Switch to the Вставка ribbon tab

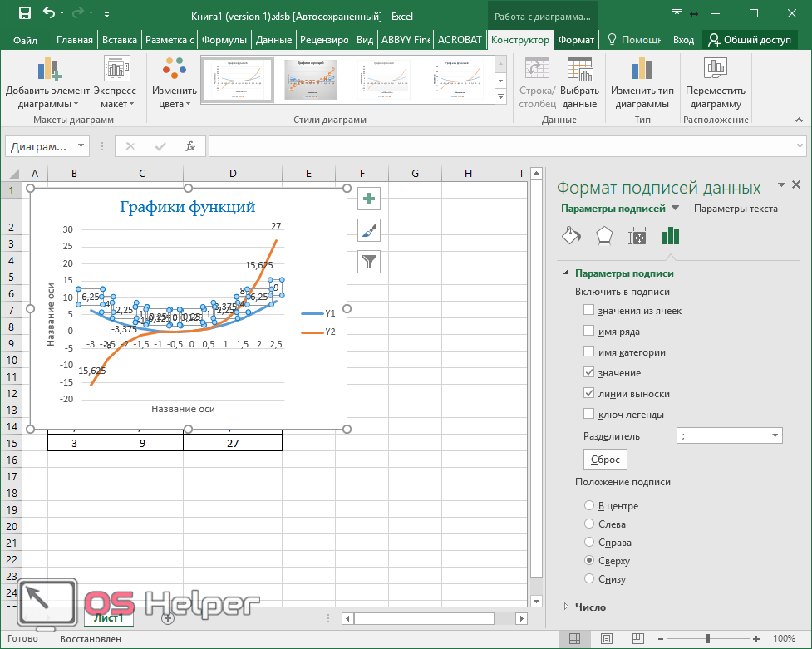[x=119, y=40]
